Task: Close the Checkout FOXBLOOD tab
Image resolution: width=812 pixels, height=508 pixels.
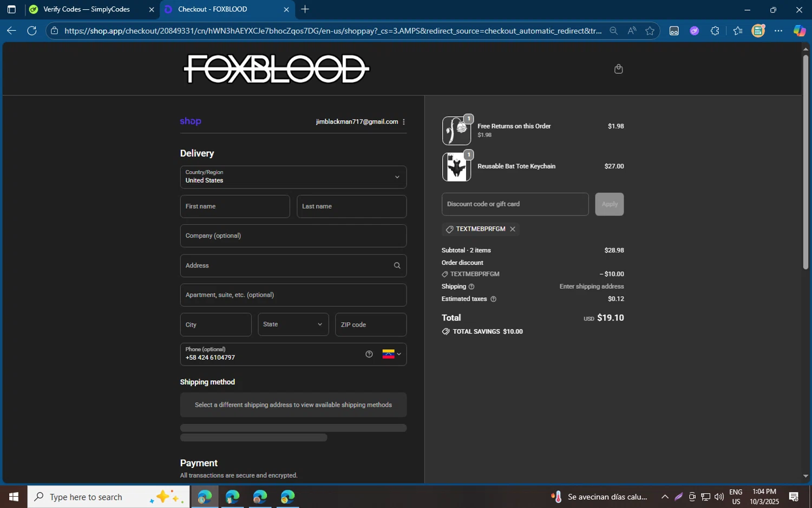Action: 286,10
